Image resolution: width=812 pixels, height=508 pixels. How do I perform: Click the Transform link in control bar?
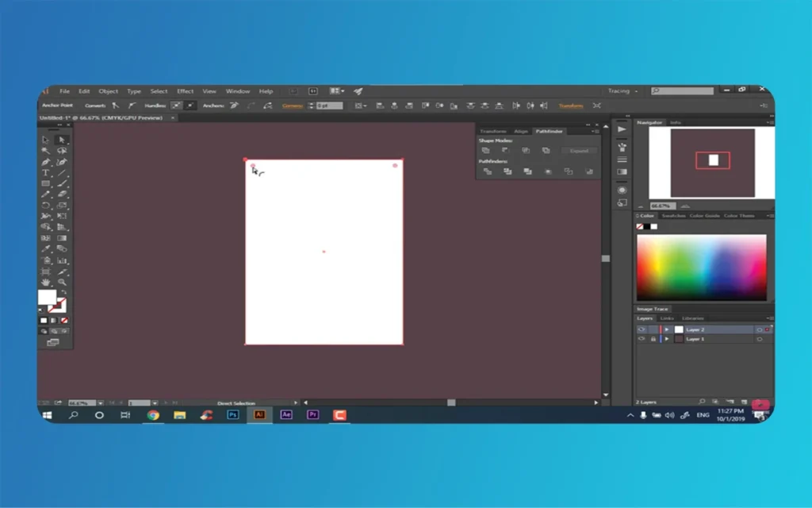(570, 106)
